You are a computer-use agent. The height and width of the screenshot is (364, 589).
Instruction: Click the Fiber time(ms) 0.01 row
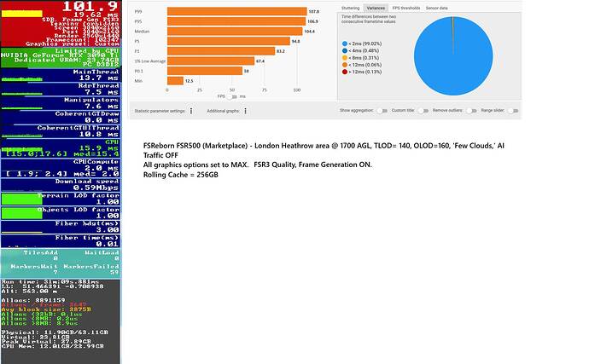[x=61, y=241]
